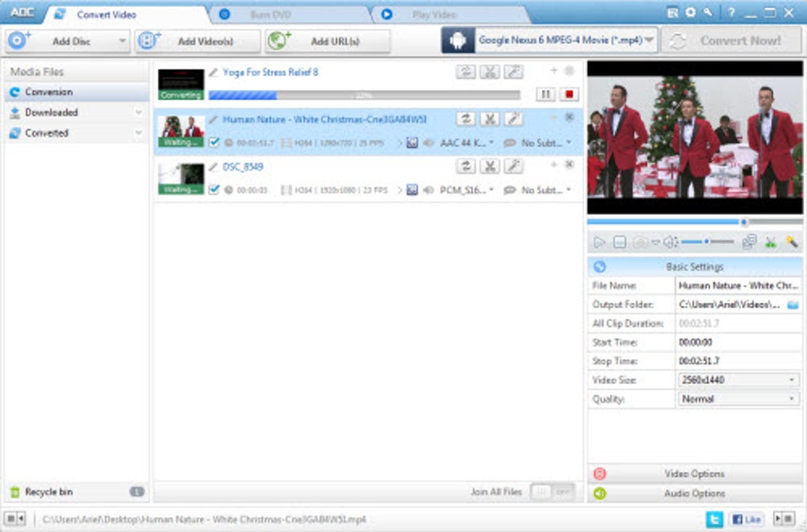Uncheck the Human Nature video checkbox

tap(214, 142)
